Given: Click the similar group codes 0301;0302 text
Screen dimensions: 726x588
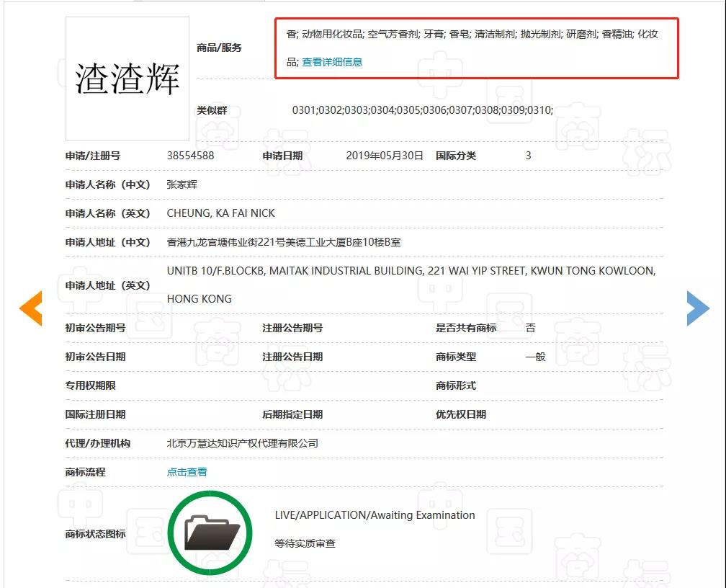Looking at the screenshot, I should pos(423,110).
